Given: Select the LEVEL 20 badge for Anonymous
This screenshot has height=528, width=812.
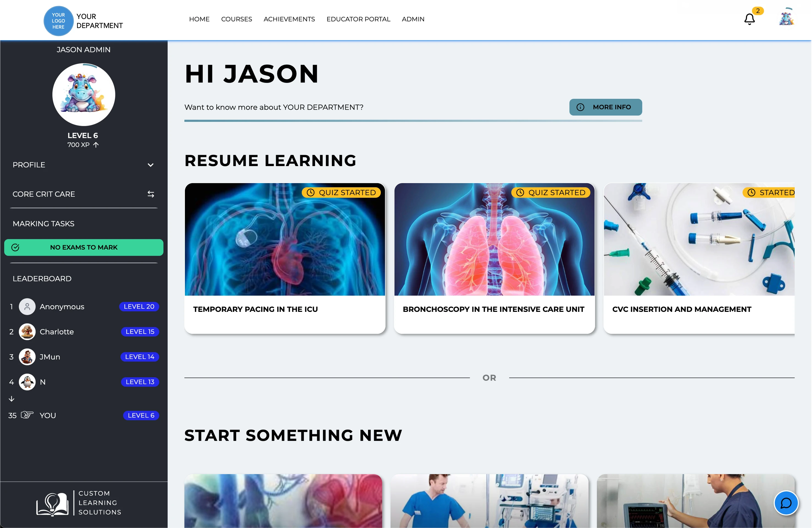Looking at the screenshot, I should (139, 307).
